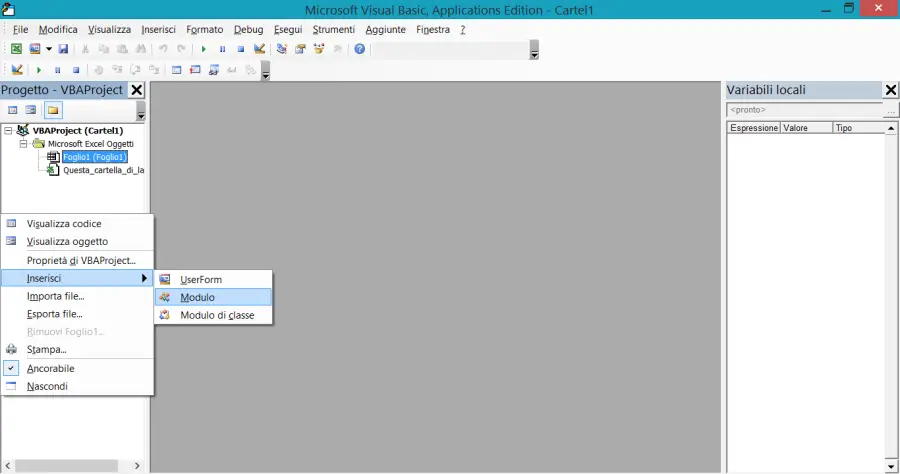Screen dimensions: 900x474
Task: Click the Insert UserForm toolbar icon
Action: 35,49
